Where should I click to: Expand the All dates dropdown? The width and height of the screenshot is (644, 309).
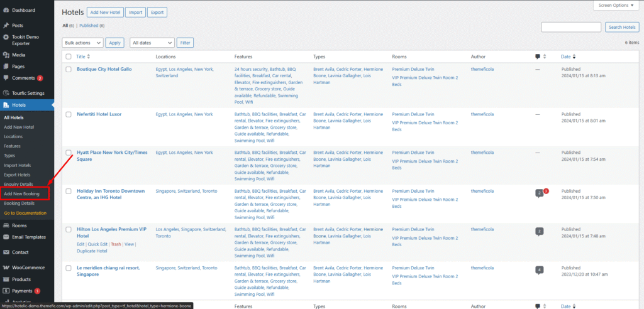(x=152, y=43)
